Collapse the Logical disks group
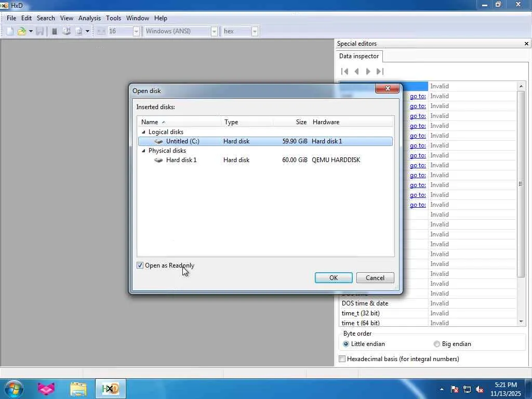Viewport: 532px width, 399px height. pos(143,132)
